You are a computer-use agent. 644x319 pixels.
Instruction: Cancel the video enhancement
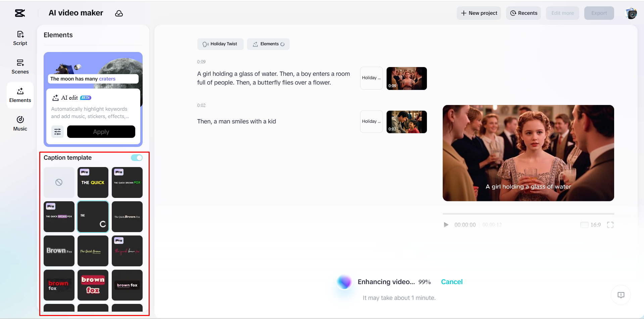click(452, 282)
